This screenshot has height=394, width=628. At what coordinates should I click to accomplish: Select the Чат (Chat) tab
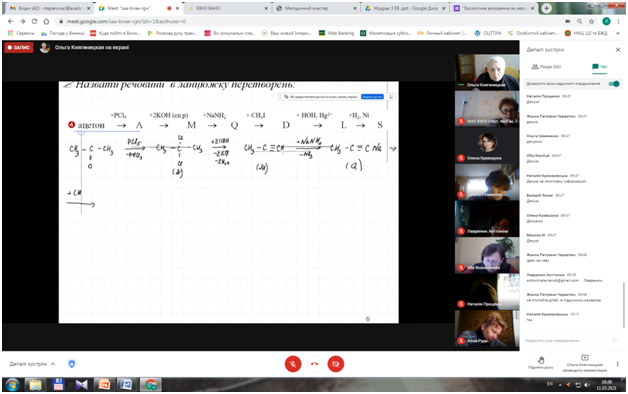pos(600,67)
